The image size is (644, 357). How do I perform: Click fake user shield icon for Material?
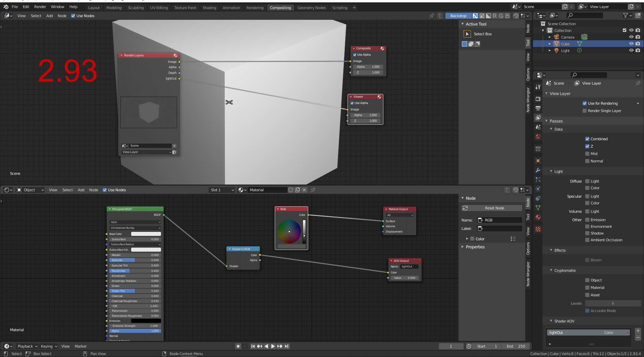pos(291,190)
